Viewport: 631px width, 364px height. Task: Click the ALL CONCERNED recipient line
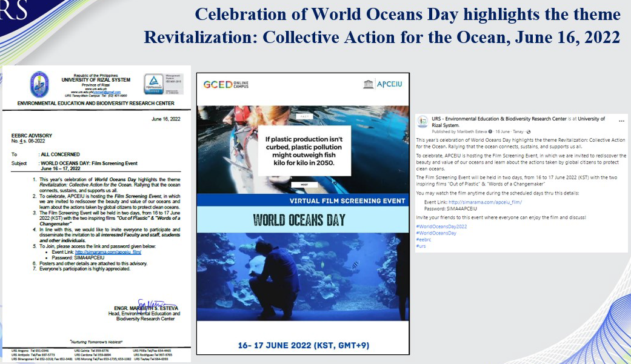(x=61, y=154)
